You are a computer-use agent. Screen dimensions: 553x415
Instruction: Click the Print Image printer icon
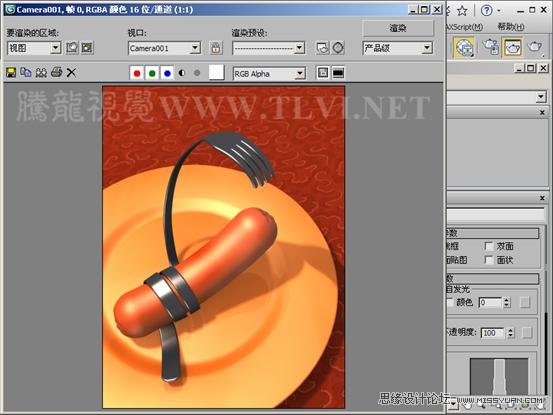tap(56, 73)
